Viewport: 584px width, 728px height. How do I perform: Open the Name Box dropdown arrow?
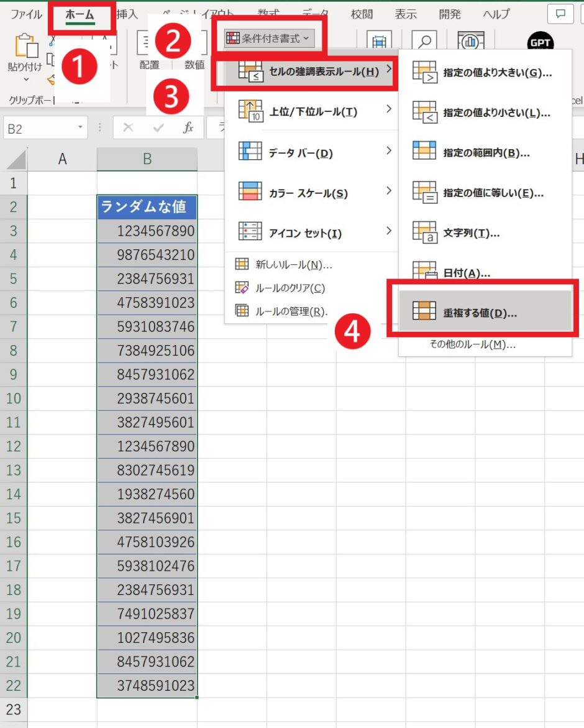80,128
